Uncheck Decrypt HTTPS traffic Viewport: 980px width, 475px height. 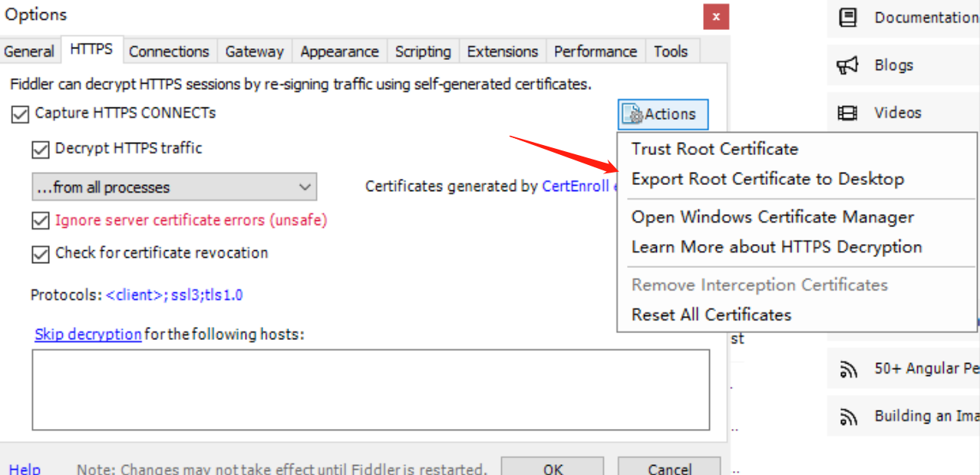[40, 150]
